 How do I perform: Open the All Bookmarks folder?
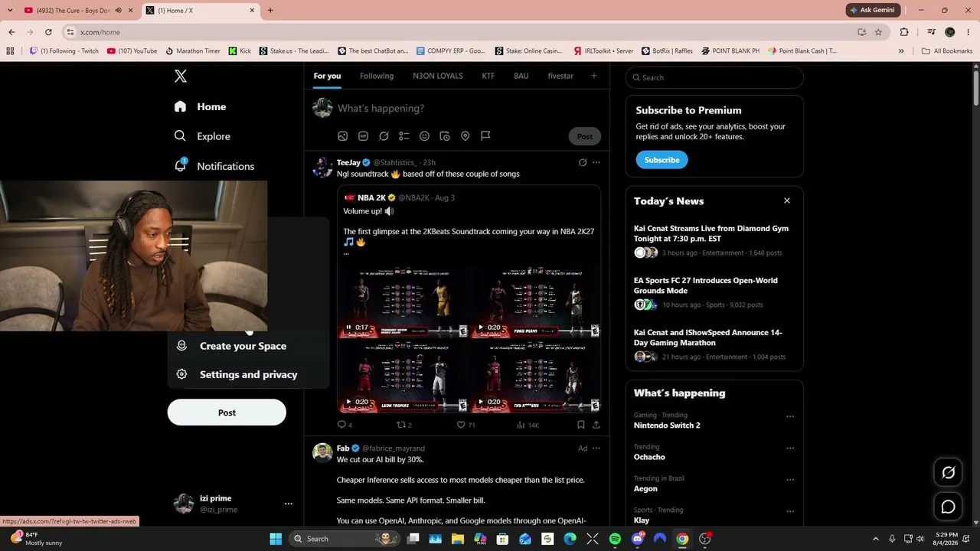tap(947, 51)
